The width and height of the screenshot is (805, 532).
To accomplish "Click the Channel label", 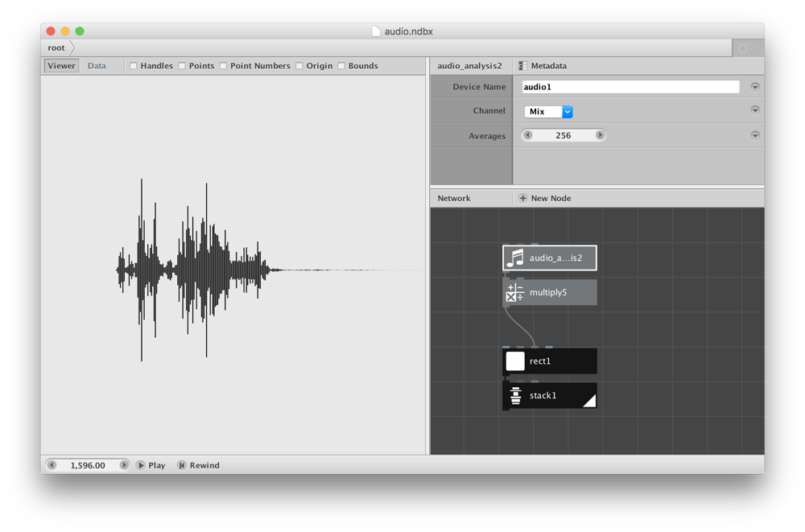I will coord(489,110).
